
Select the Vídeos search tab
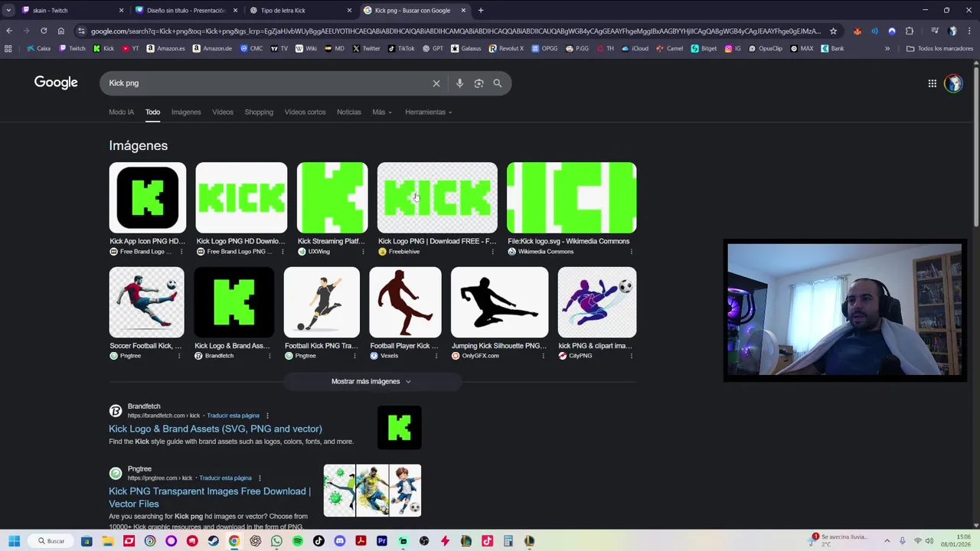coord(223,112)
